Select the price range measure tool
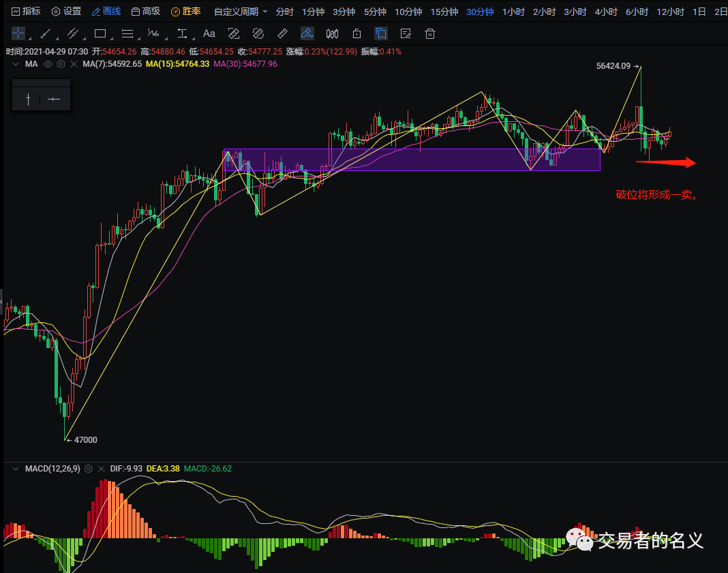 [182, 33]
